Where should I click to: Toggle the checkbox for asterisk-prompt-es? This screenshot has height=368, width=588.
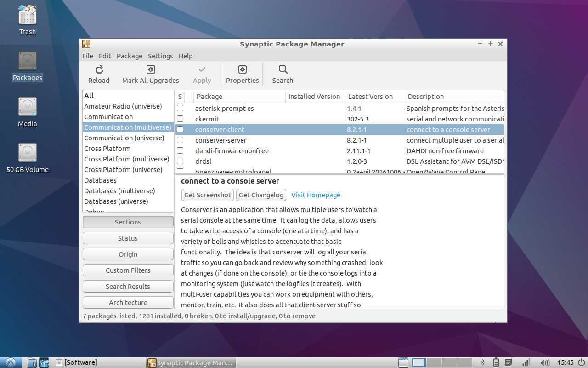tap(180, 109)
